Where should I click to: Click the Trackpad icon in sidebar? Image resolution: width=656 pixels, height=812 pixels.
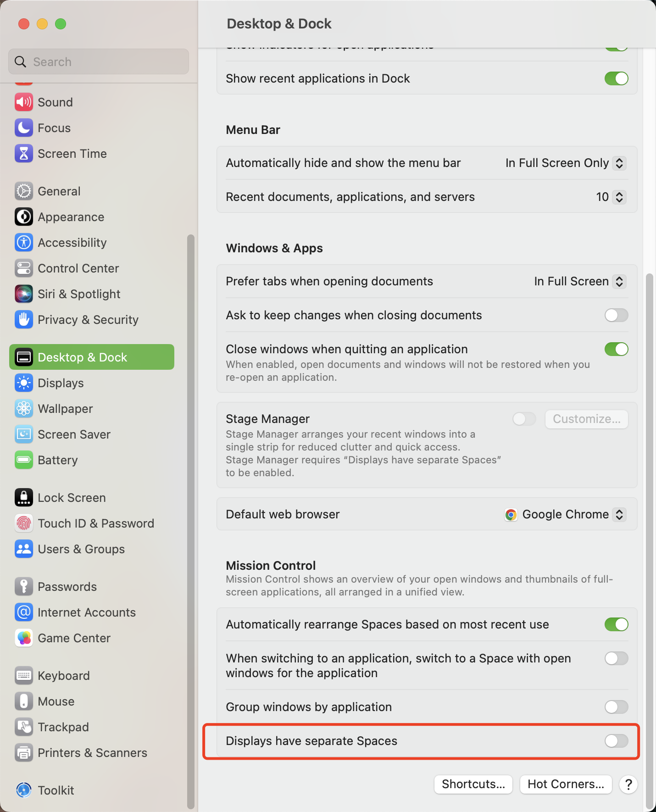point(24,727)
